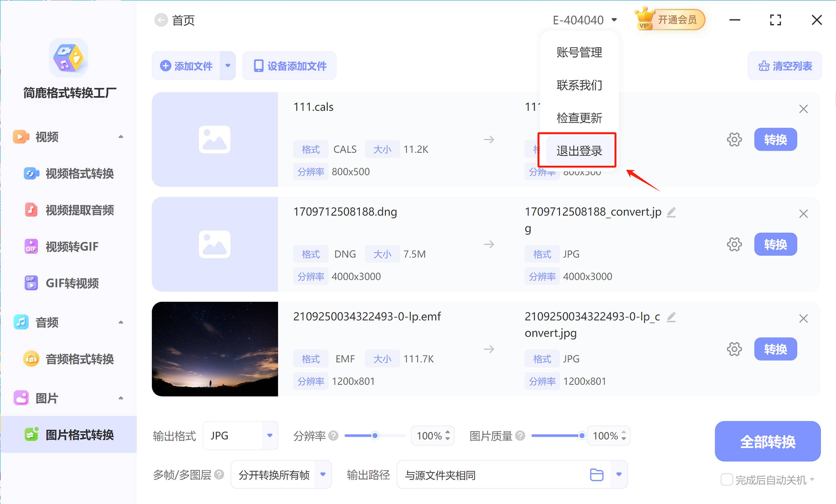This screenshot has height=504, width=836.
Task: Expand the 多帧/多图层 conversion mode dropdown
Action: click(x=323, y=474)
